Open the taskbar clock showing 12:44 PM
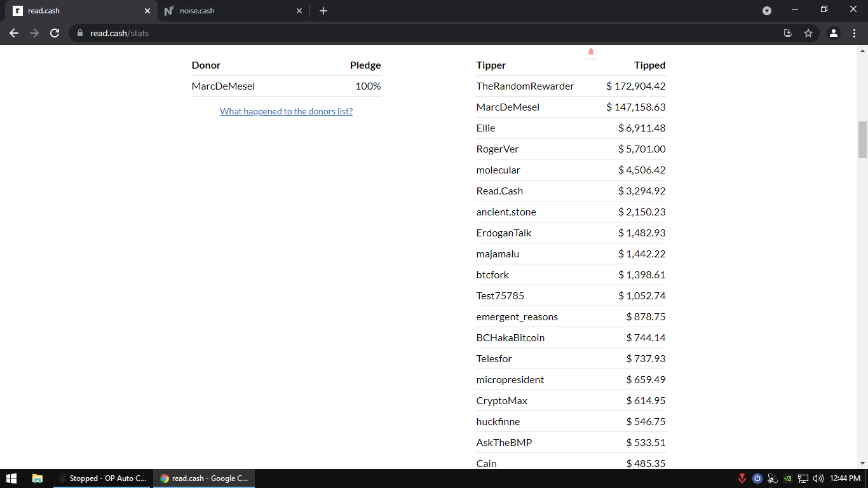The image size is (868, 488). [844, 478]
